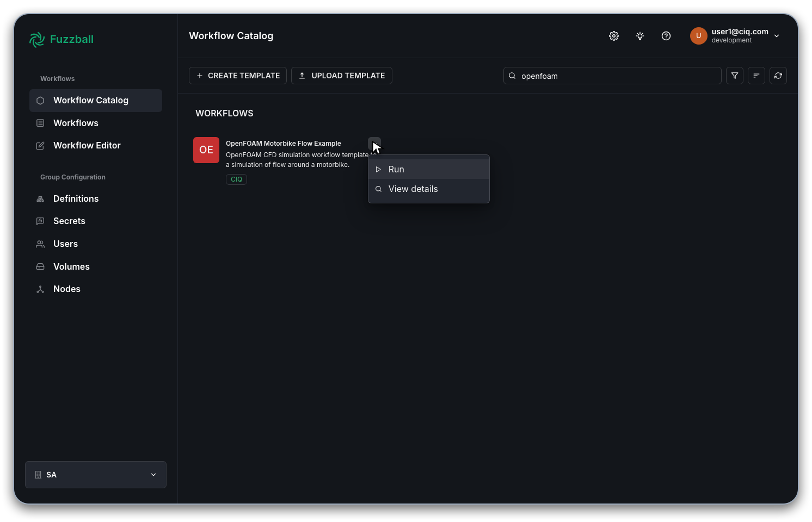Open settings via the gear icon
The height and width of the screenshot is (522, 812).
[x=614, y=36]
